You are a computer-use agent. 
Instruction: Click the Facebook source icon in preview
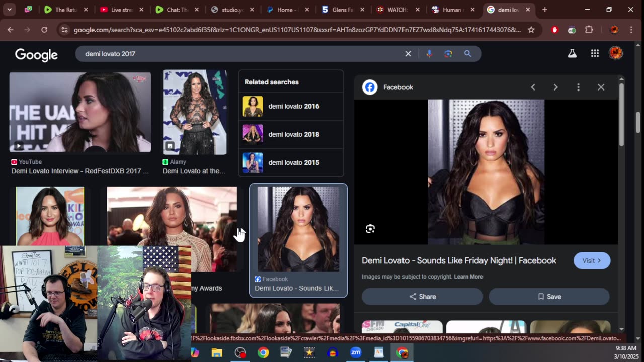point(370,87)
